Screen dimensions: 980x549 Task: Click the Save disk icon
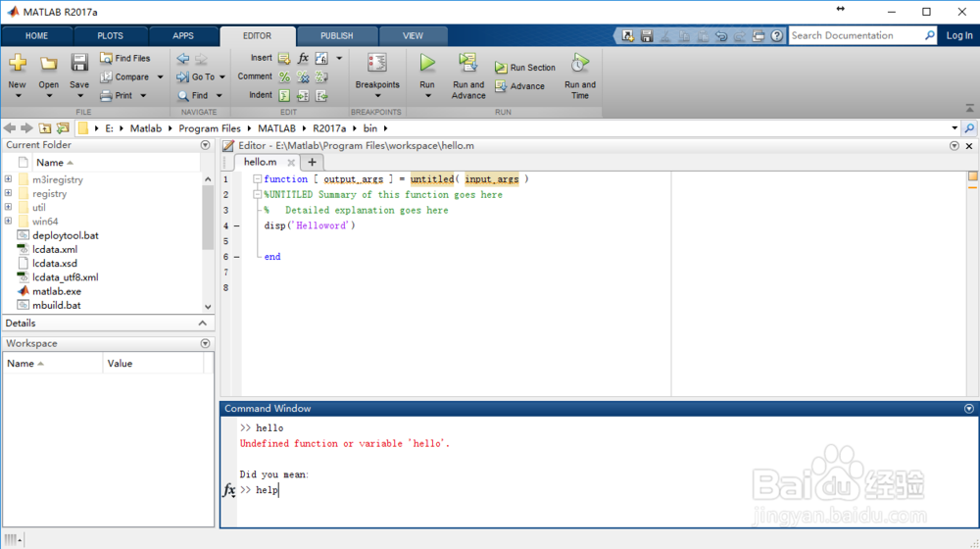(x=79, y=63)
